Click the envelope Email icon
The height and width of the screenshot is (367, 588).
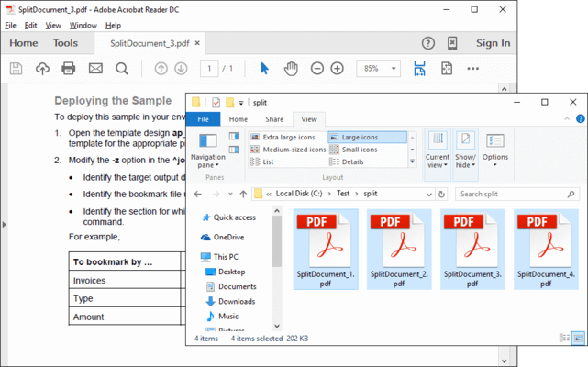point(95,69)
